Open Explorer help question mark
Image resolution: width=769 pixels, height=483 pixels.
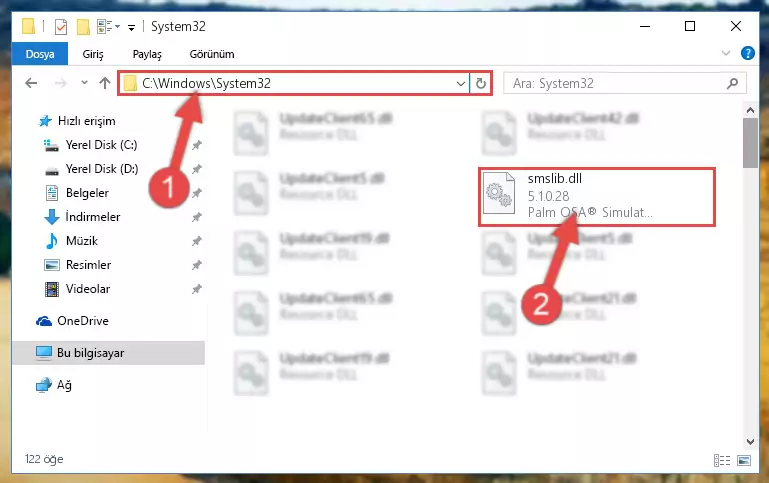point(747,53)
